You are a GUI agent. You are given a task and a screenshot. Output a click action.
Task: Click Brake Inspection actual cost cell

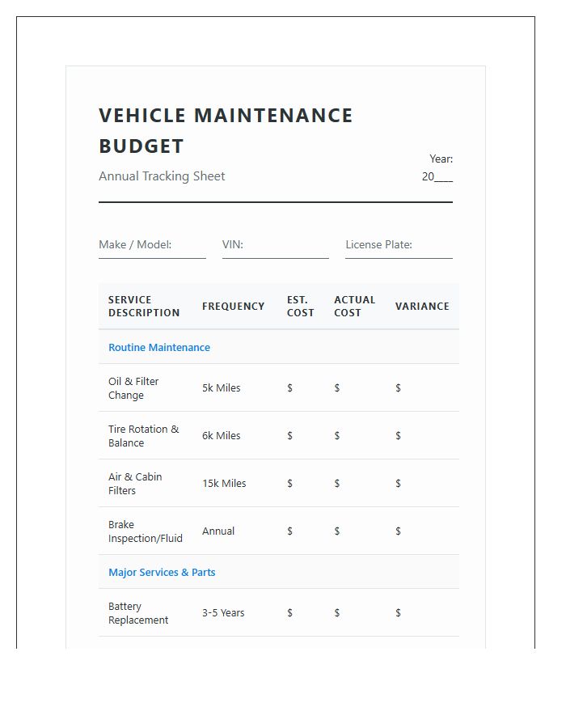355,531
